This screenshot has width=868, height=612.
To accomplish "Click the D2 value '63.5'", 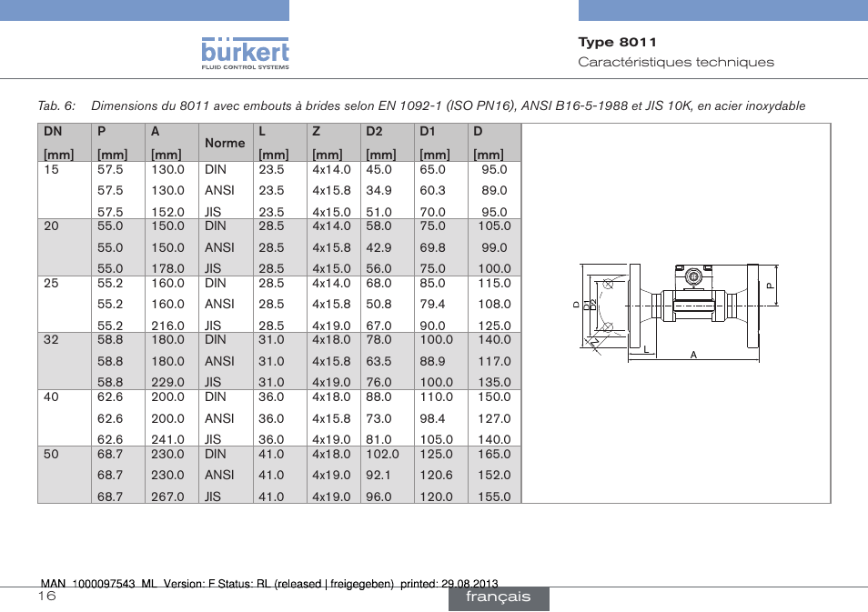I will pyautogui.click(x=378, y=361).
